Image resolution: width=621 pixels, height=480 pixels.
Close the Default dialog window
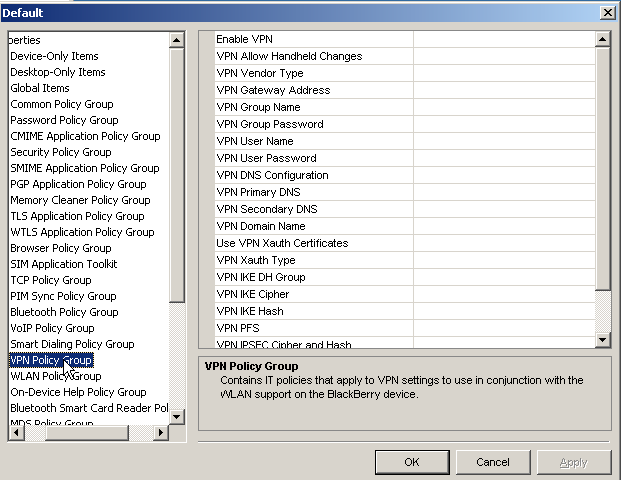608,13
